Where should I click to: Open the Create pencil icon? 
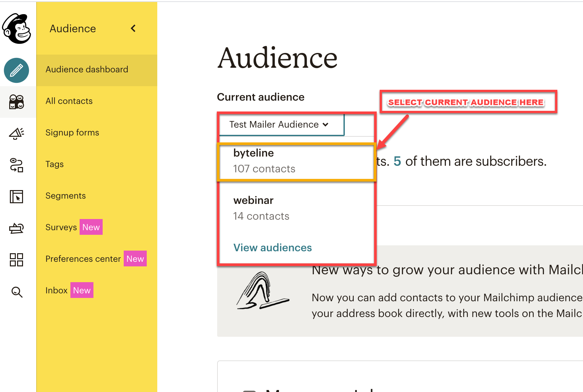pyautogui.click(x=16, y=70)
